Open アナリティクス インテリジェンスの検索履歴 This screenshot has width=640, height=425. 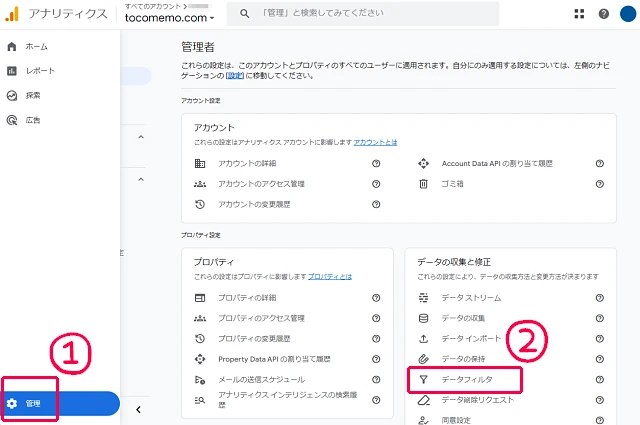[287, 400]
